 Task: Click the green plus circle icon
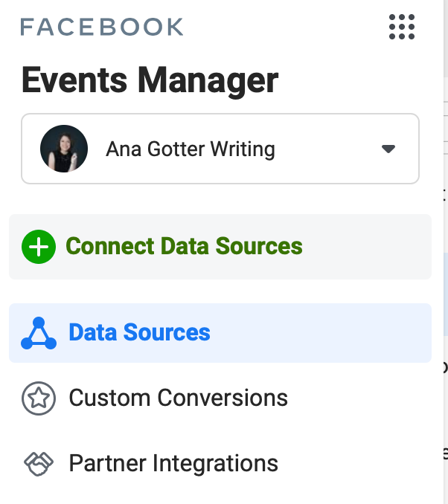point(39,246)
